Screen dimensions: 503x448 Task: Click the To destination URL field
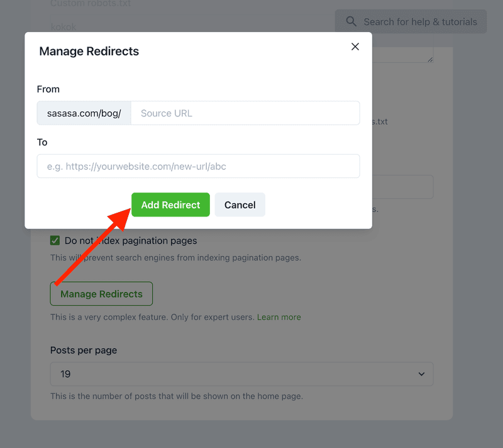pos(198,166)
